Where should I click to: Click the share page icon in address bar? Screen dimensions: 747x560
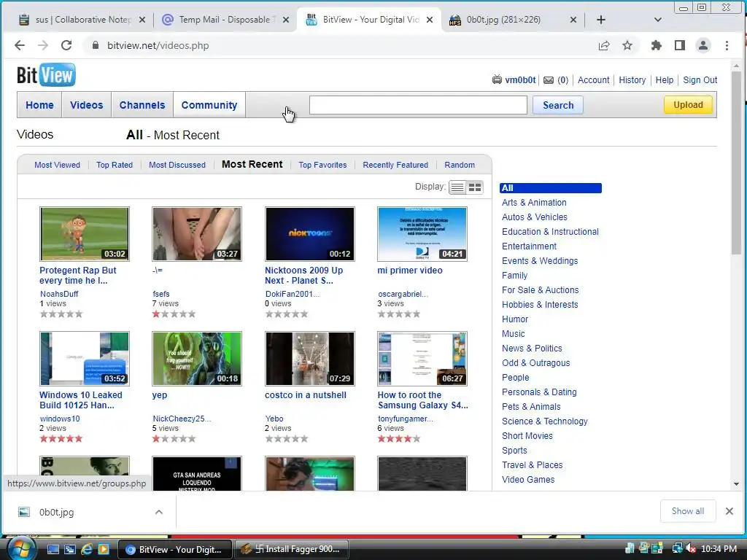(x=603, y=45)
